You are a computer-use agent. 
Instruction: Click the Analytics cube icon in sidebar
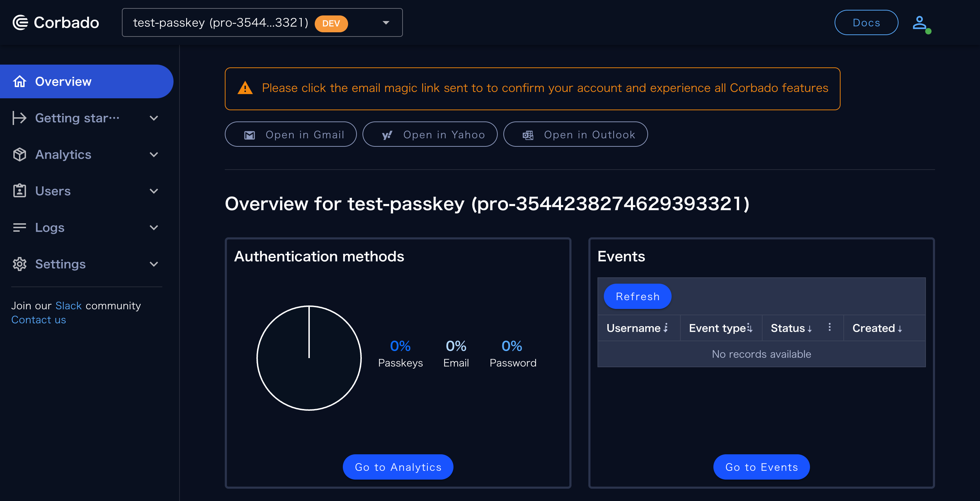pos(19,155)
